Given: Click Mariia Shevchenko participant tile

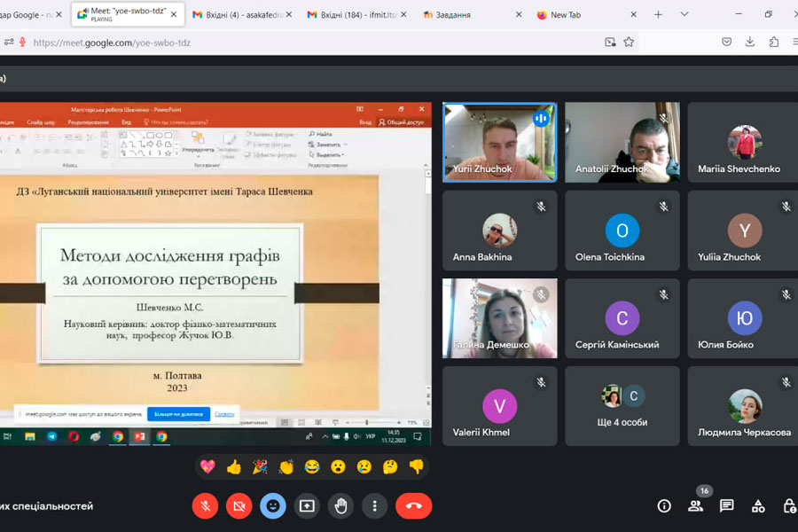Looking at the screenshot, I should tap(743, 142).
